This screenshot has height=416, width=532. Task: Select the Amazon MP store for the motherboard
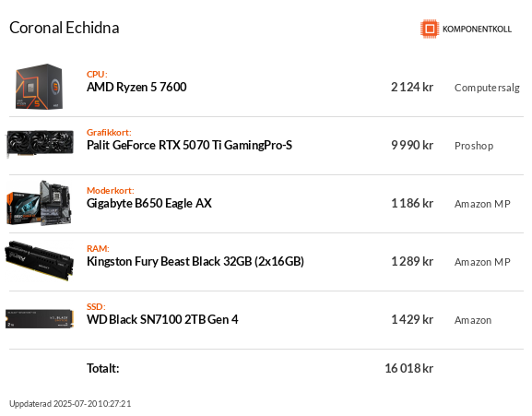pos(482,204)
